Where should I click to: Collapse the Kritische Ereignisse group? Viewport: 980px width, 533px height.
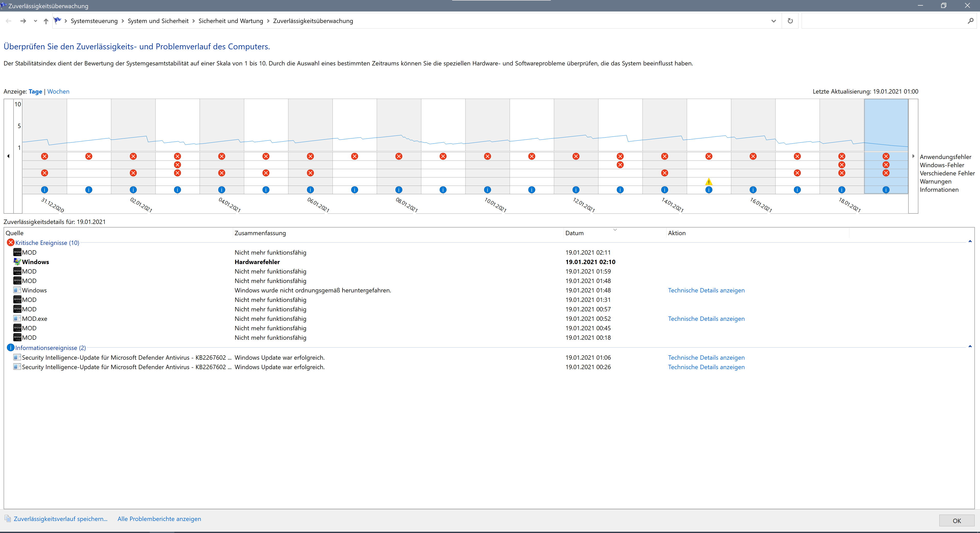(970, 241)
